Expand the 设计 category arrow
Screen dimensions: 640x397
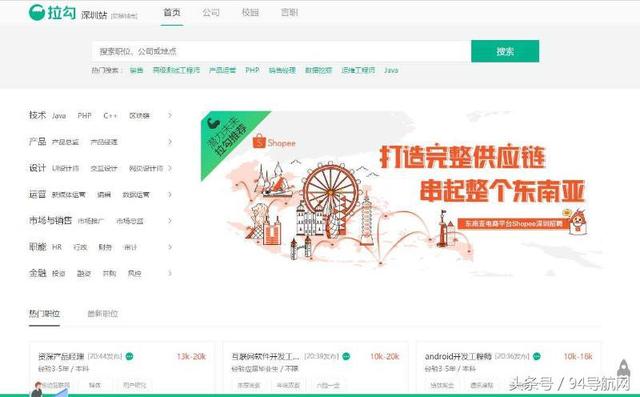pyautogui.click(x=170, y=168)
